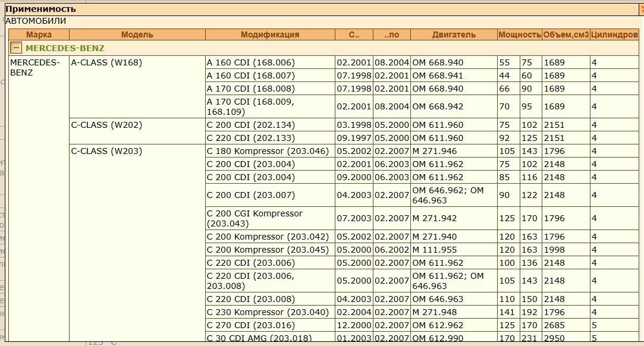Click the ..по end date column header
644x346 pixels.
pos(392,35)
